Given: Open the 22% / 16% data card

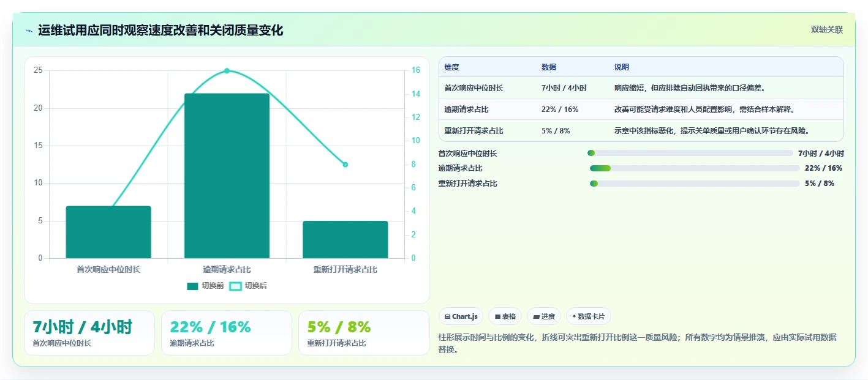Looking at the screenshot, I should point(227,333).
